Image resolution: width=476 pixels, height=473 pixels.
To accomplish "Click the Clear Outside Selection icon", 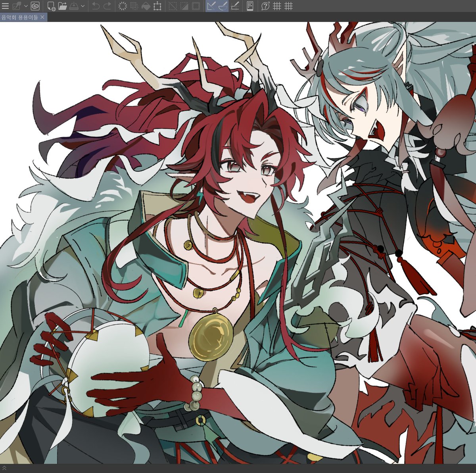I will click(134, 6).
